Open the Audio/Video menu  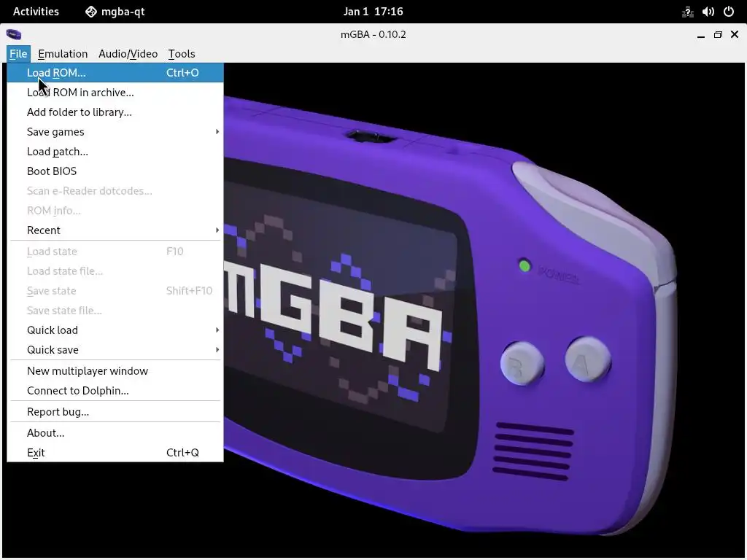[x=128, y=54]
